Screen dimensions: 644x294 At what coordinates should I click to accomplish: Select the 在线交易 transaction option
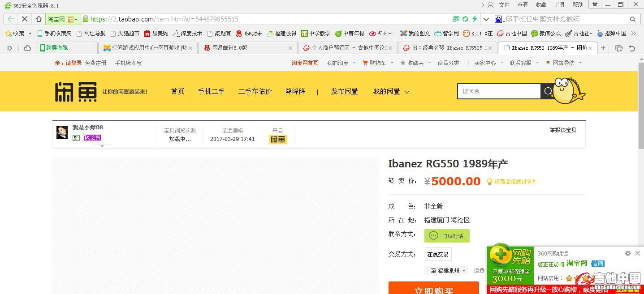(x=438, y=254)
